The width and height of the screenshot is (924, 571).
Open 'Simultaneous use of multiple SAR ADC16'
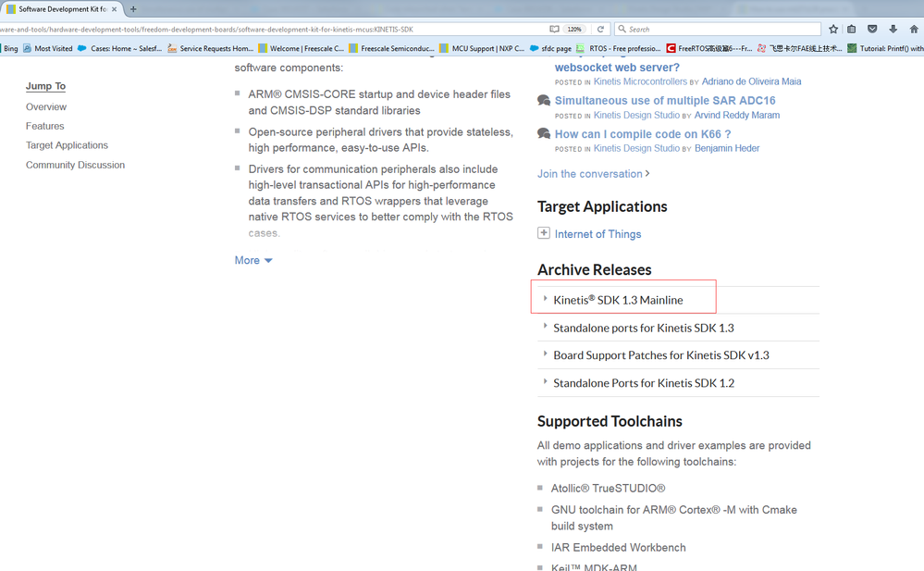pos(665,100)
